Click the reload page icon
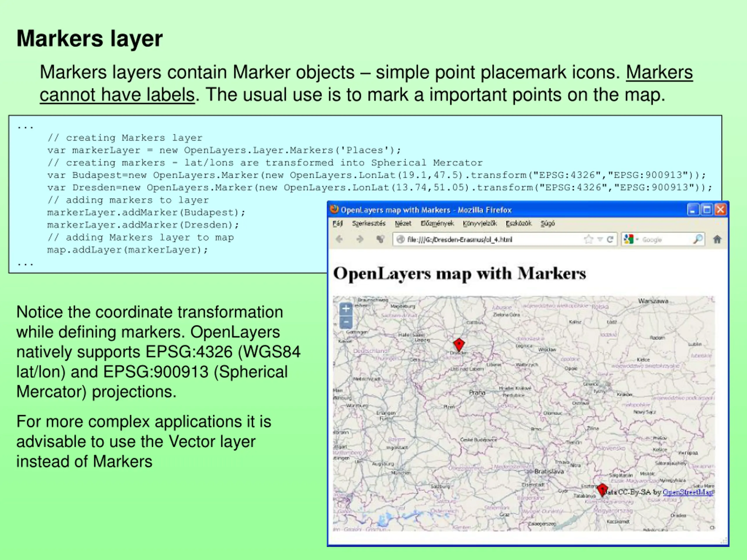 pyautogui.click(x=610, y=239)
